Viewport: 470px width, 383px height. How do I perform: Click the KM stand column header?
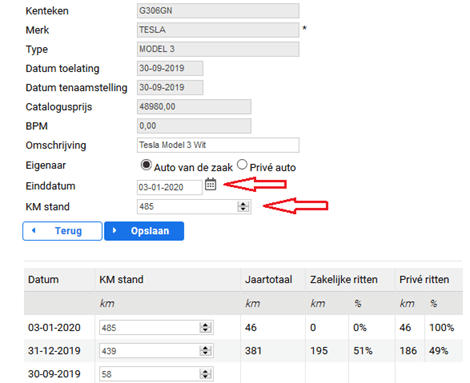click(x=121, y=279)
